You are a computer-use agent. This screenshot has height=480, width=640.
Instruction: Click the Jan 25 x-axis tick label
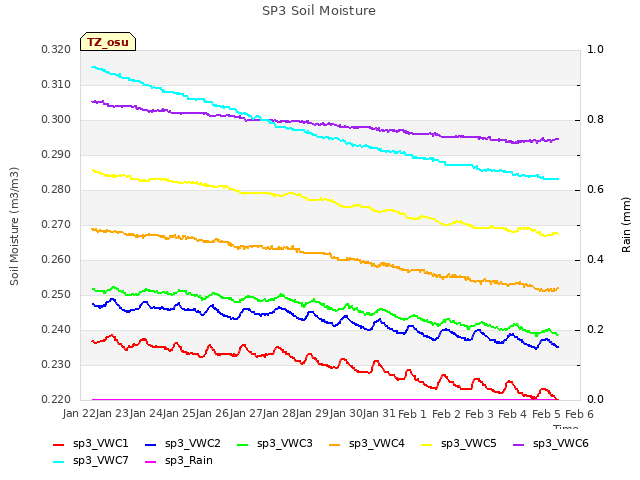click(179, 413)
